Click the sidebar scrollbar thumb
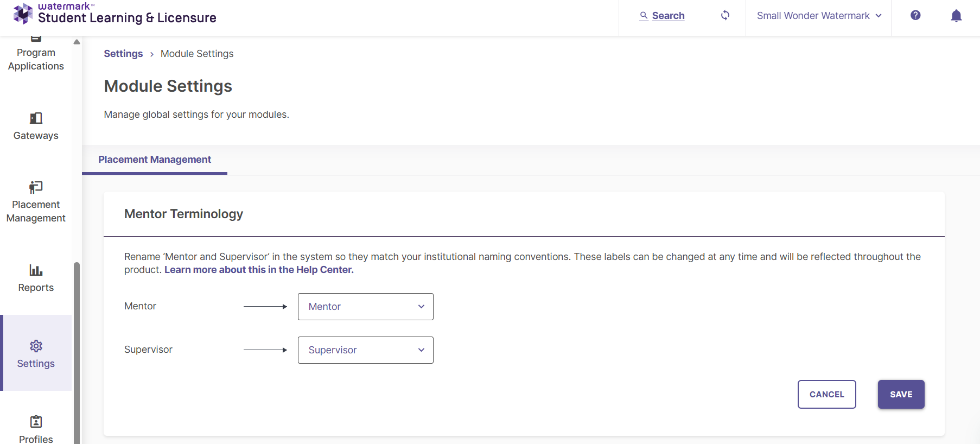The height and width of the screenshot is (444, 980). tap(77, 353)
